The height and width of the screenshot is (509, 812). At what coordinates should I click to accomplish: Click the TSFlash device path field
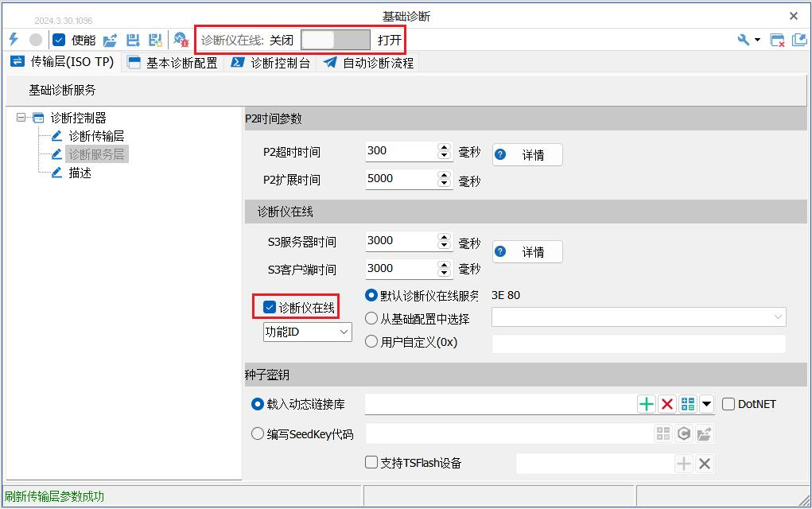pyautogui.click(x=595, y=464)
